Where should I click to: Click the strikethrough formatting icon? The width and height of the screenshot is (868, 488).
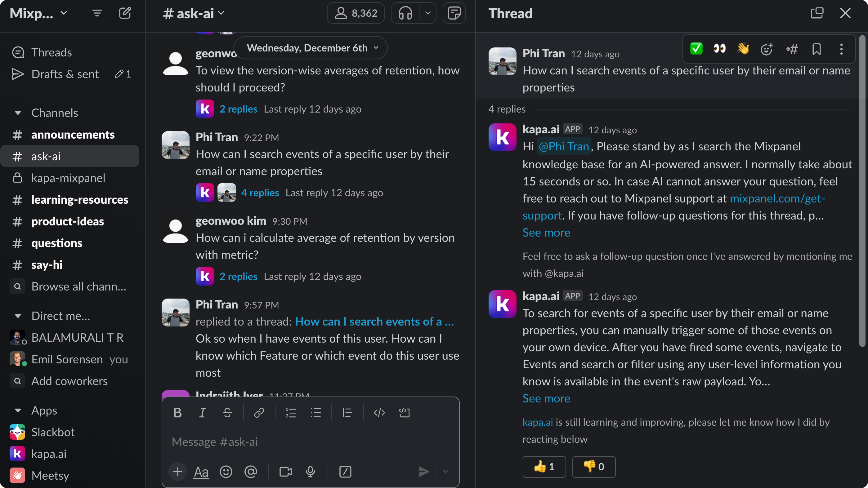click(227, 412)
